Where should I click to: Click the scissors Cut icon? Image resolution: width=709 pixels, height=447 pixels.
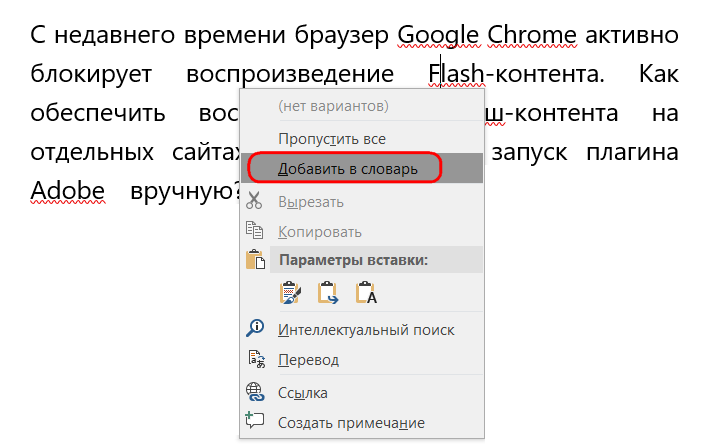click(254, 201)
